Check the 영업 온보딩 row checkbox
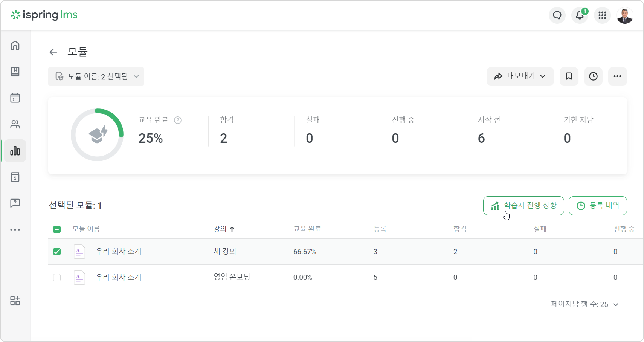Viewport: 644px width, 342px height. pyautogui.click(x=57, y=277)
